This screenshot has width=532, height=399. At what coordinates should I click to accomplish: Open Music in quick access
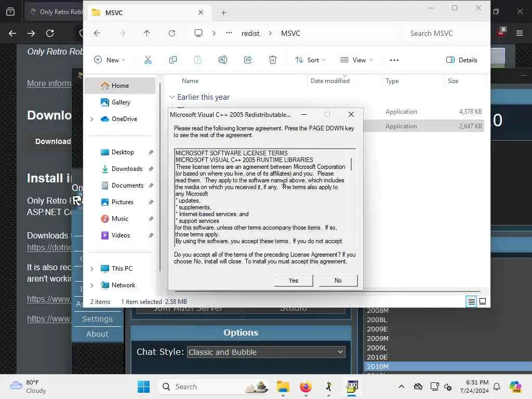(120, 219)
